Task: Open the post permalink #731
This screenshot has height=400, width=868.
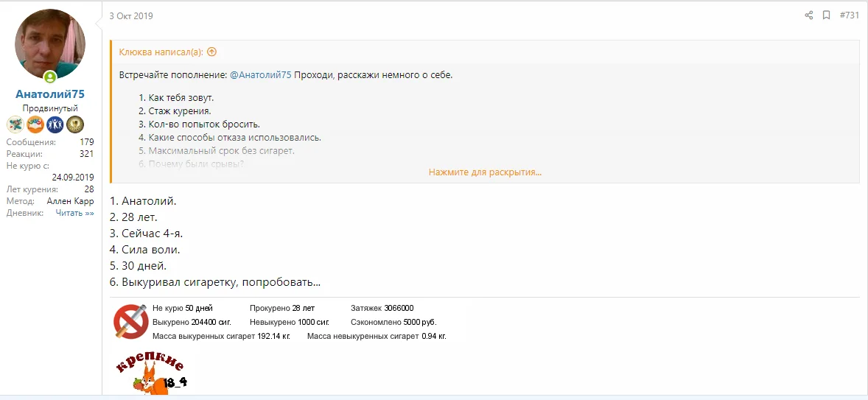Action: click(x=849, y=15)
